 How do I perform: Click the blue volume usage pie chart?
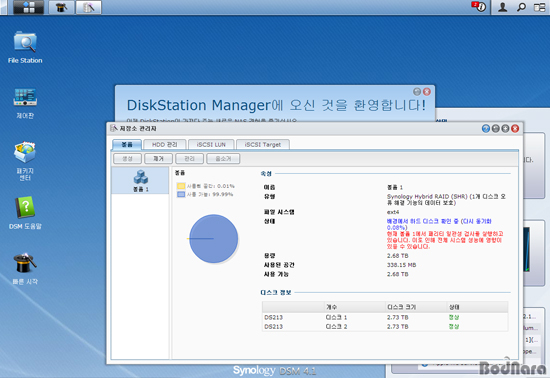tap(214, 239)
